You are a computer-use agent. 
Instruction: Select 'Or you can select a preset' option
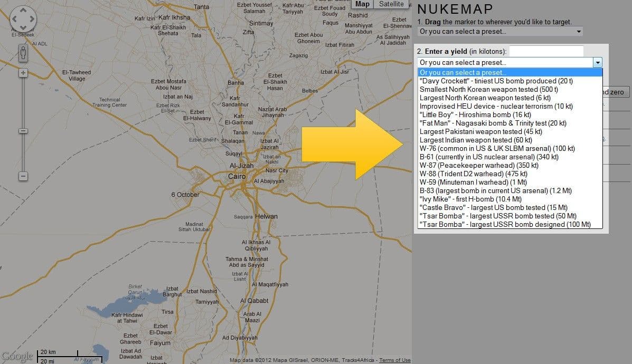click(510, 72)
